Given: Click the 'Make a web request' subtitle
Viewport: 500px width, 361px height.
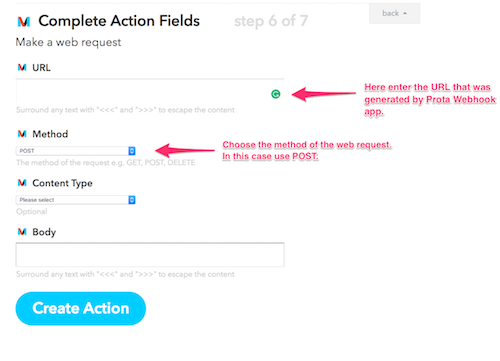Looking at the screenshot, I should (x=68, y=42).
